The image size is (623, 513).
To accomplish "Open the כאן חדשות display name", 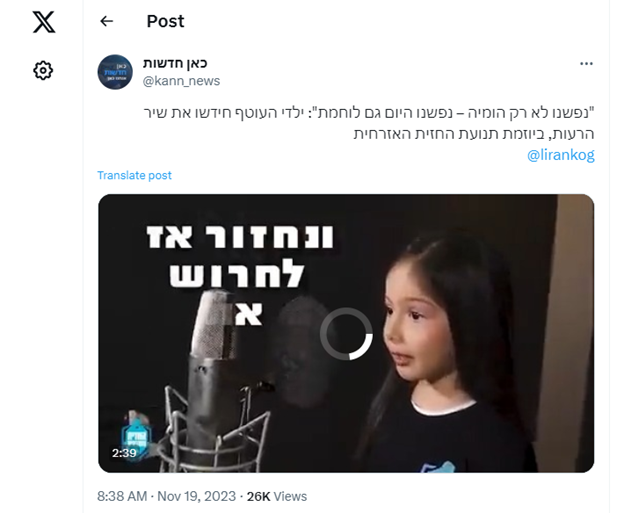I will click(x=175, y=63).
